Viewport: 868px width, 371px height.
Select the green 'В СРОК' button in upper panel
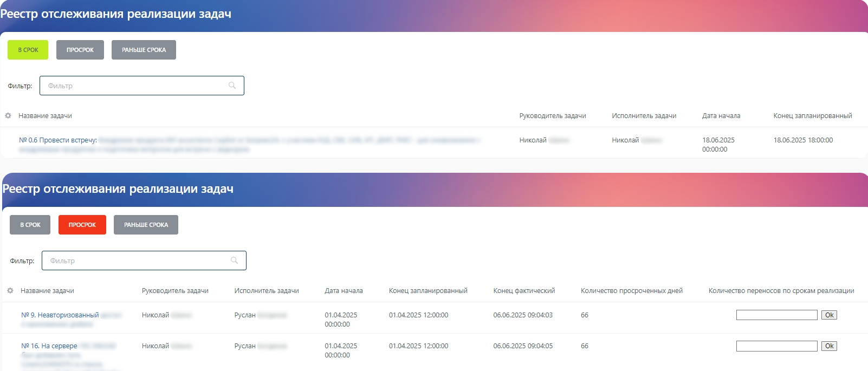pos(28,50)
